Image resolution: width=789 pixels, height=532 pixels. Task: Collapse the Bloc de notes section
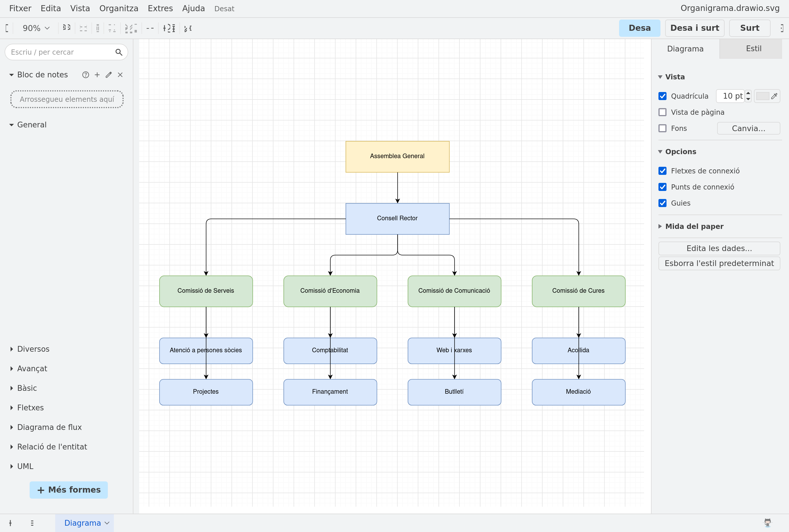click(38, 75)
